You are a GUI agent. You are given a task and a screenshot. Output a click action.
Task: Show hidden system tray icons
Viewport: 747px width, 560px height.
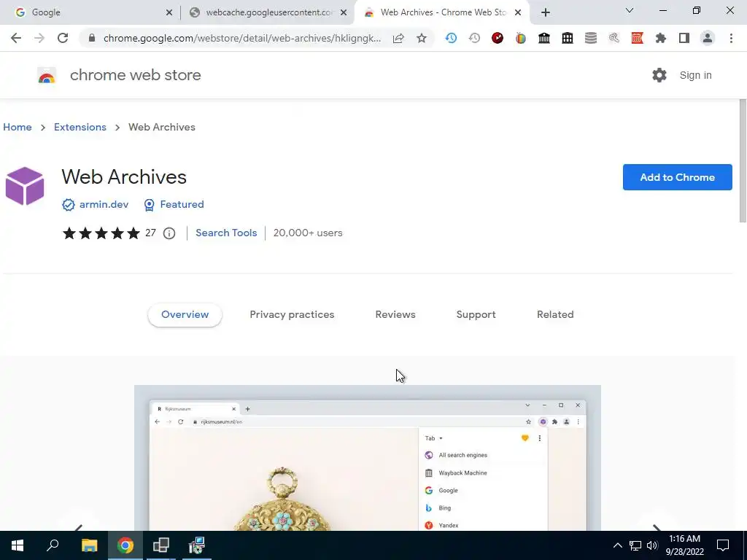point(617,545)
